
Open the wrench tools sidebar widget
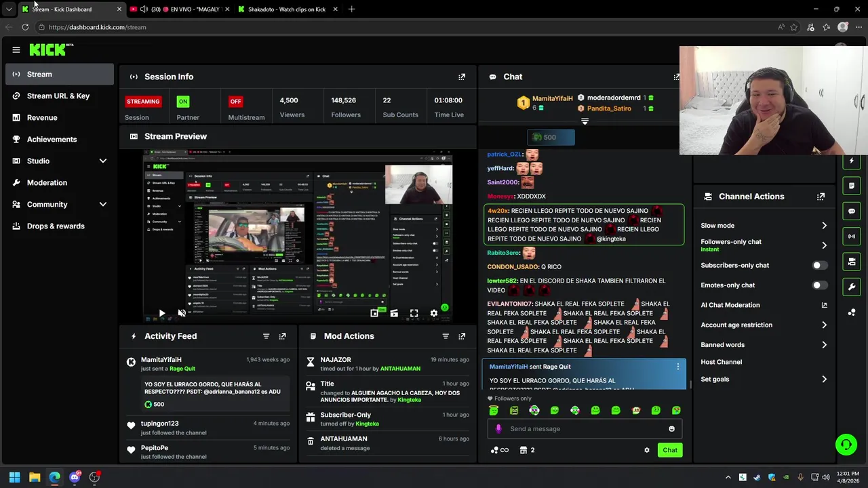click(852, 287)
